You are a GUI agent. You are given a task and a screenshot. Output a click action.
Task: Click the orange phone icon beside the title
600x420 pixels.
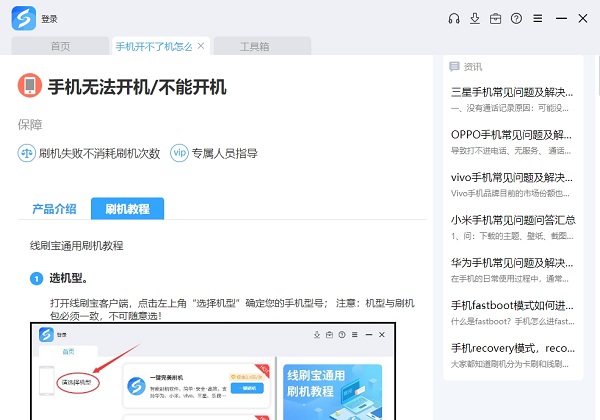pos(30,86)
